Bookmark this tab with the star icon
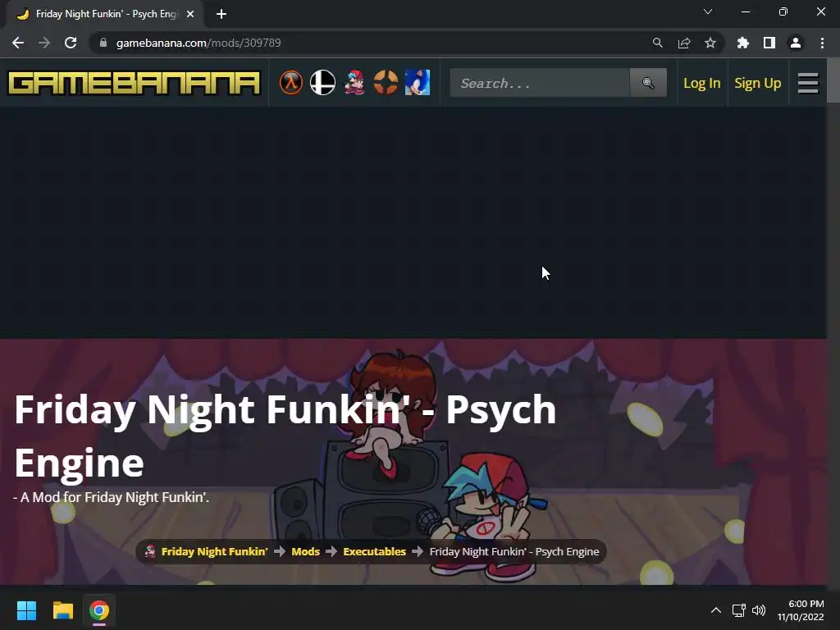 coord(710,43)
